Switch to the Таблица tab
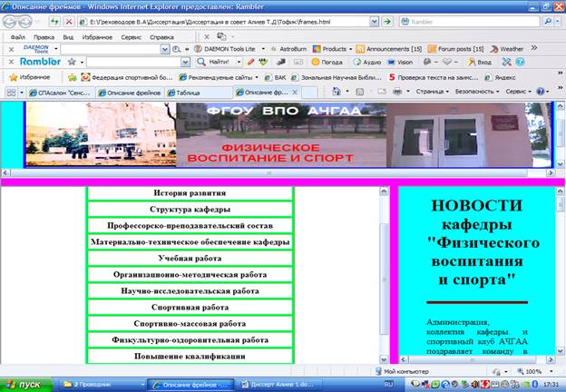This screenshot has width=566, height=392. (x=199, y=93)
